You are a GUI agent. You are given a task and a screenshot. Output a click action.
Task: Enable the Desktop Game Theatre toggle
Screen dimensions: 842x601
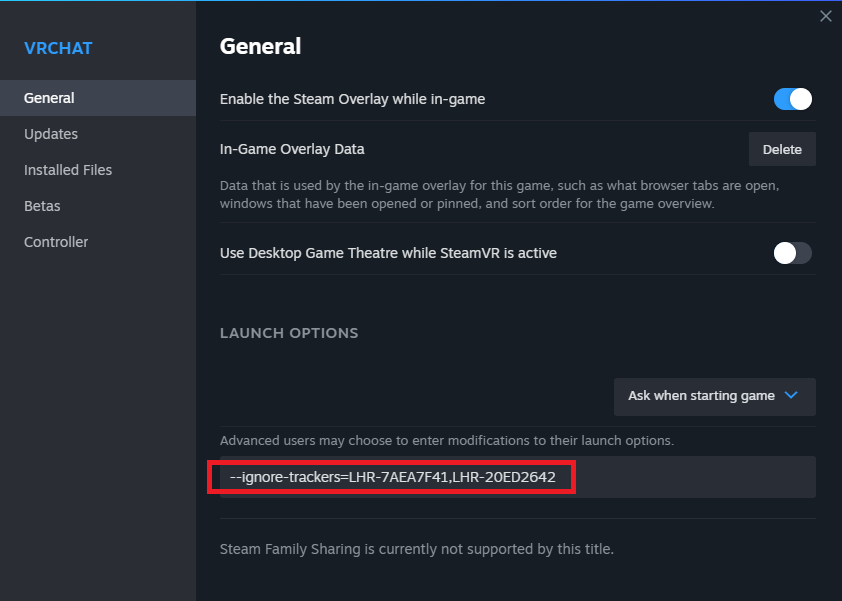click(792, 253)
